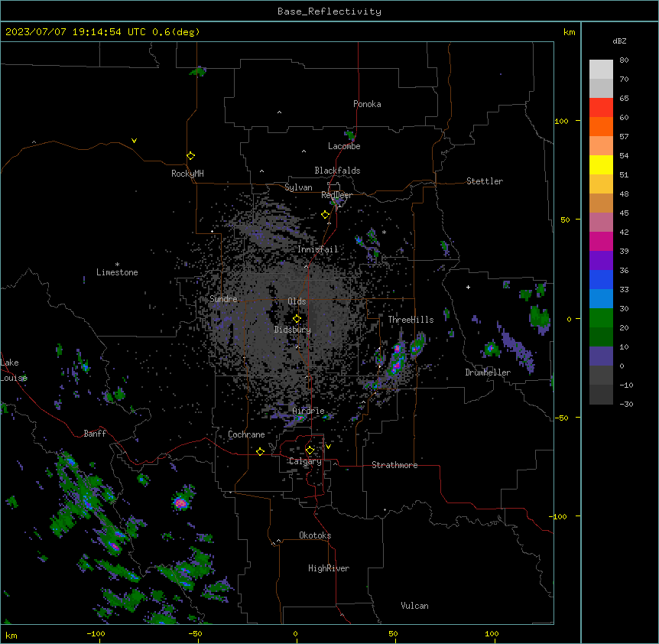Click the Ponoka city label
This screenshot has height=644, width=659.
tap(367, 104)
